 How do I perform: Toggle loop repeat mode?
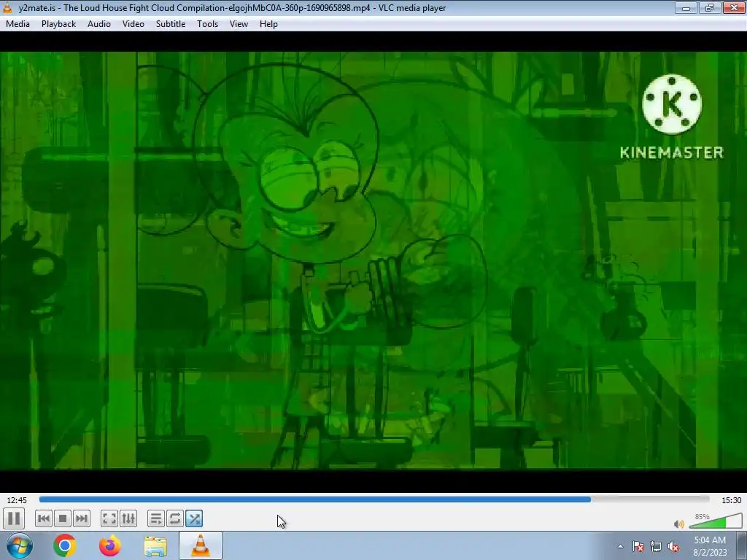point(175,518)
